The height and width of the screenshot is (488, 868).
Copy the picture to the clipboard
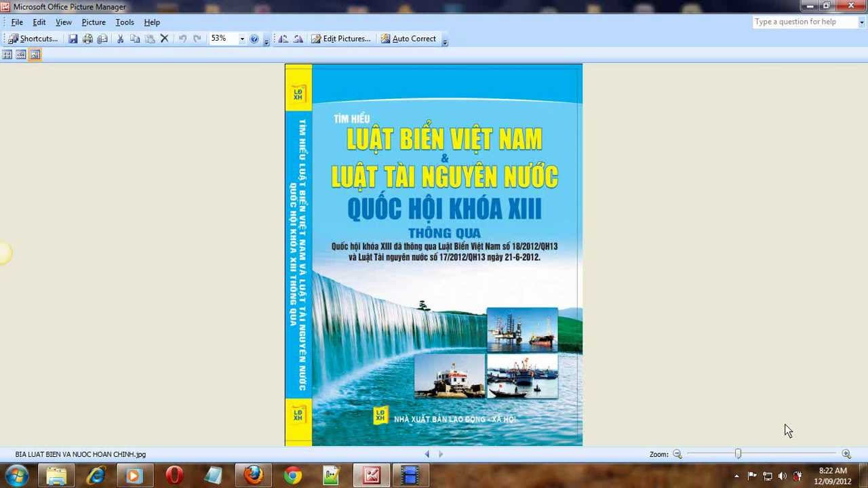point(135,39)
